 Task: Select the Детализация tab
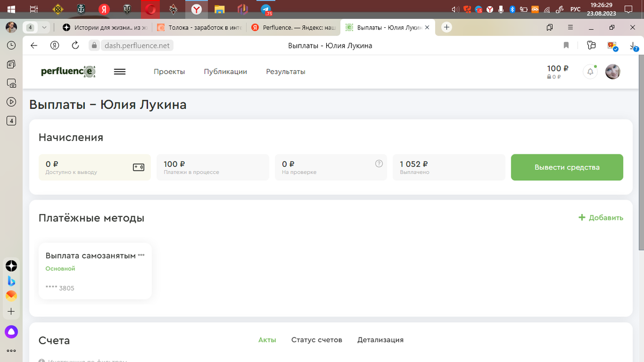pyautogui.click(x=380, y=339)
